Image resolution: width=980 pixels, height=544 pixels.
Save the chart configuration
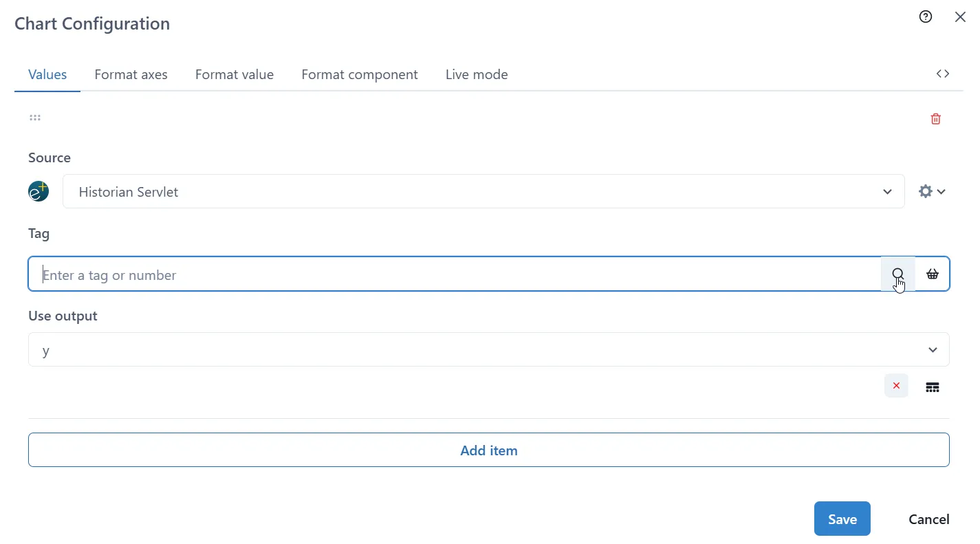coord(842,519)
